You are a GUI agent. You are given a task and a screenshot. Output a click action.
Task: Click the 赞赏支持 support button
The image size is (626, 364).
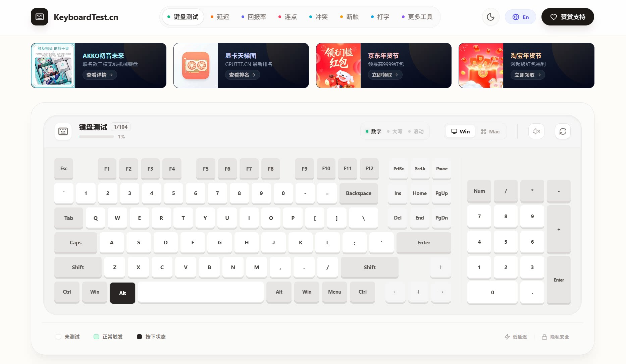tap(567, 17)
